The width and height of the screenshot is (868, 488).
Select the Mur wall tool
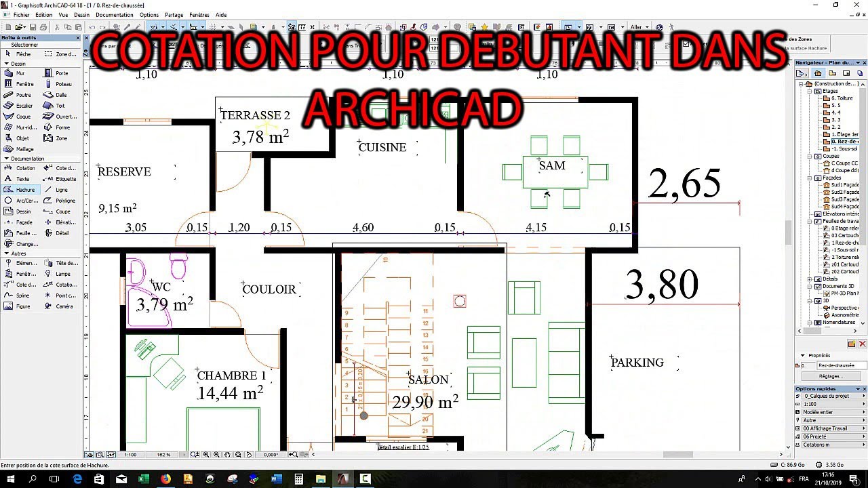22,73
